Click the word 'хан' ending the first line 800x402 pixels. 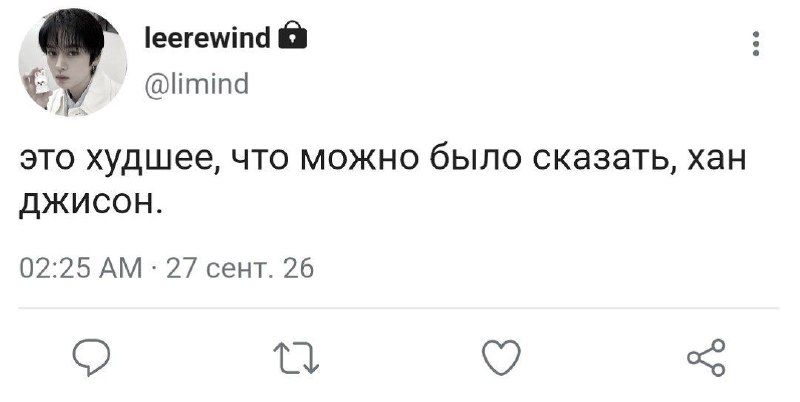click(717, 161)
